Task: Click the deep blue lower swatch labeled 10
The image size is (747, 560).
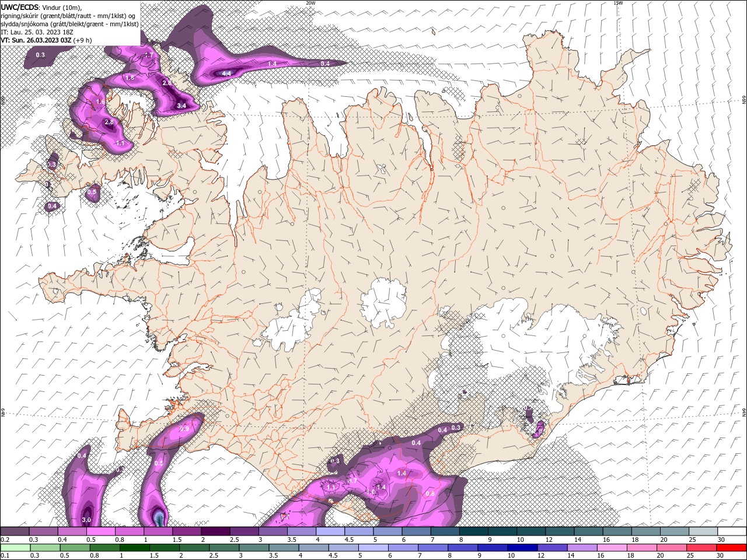Action: click(522, 548)
